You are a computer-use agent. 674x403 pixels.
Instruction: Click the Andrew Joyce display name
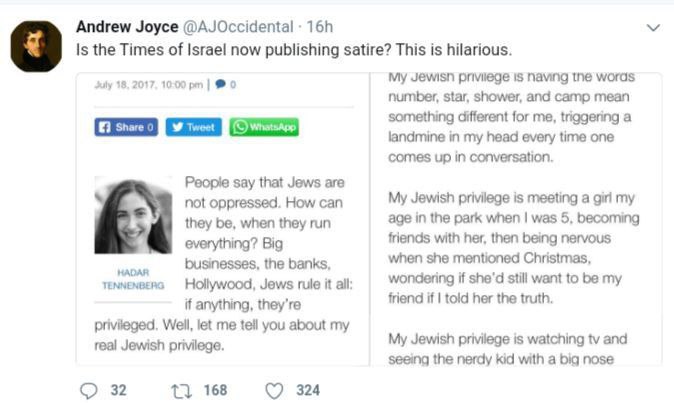click(127, 27)
